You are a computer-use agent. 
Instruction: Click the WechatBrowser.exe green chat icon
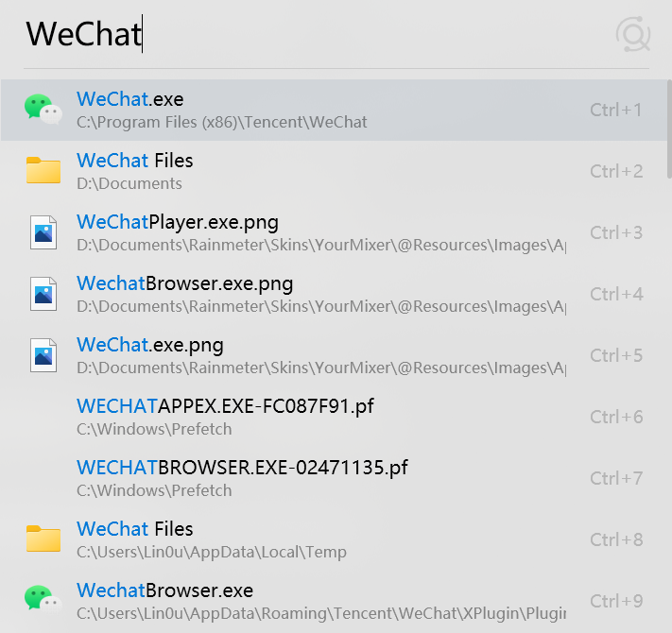pyautogui.click(x=43, y=601)
